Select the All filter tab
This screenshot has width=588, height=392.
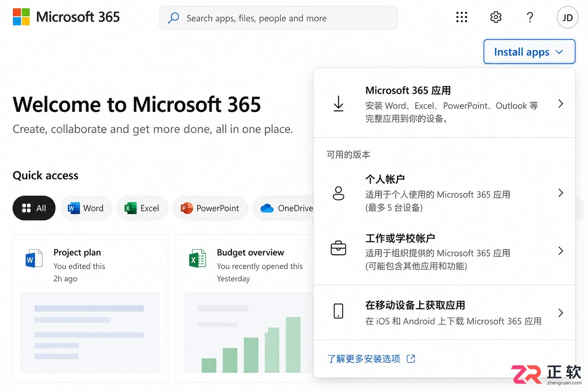click(34, 208)
